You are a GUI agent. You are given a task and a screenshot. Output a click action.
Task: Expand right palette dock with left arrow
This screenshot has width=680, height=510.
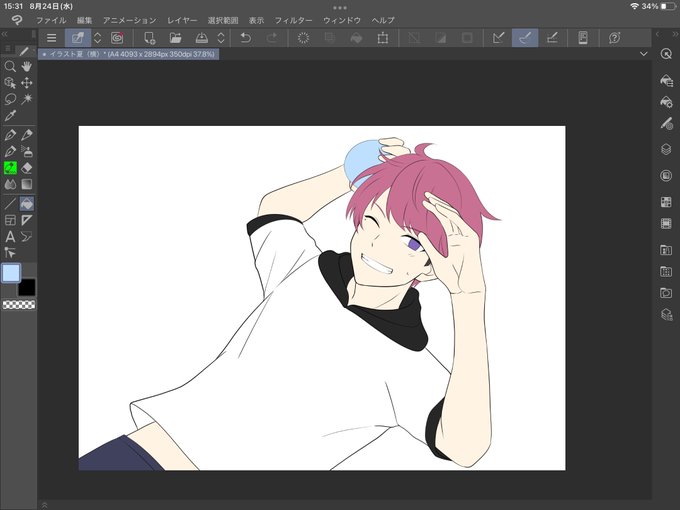657,34
